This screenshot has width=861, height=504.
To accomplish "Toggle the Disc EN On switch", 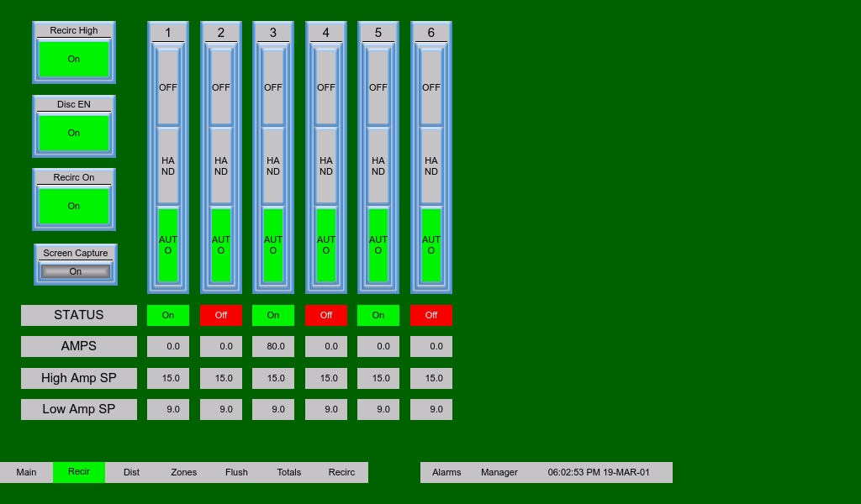I will [74, 133].
